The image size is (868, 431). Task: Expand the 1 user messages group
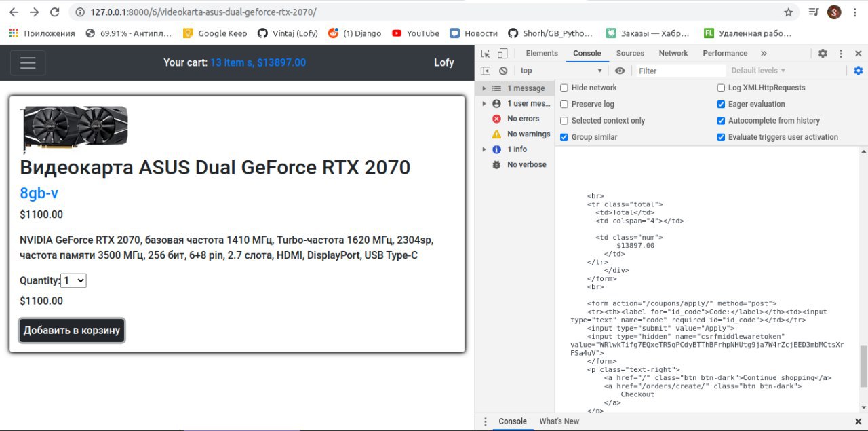tap(484, 103)
